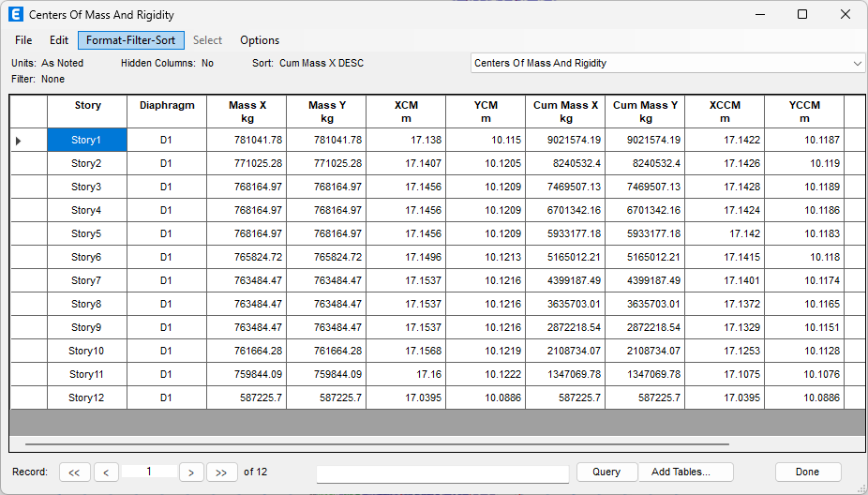
Task: Click YCCM value 10.1151
Action: coord(805,327)
